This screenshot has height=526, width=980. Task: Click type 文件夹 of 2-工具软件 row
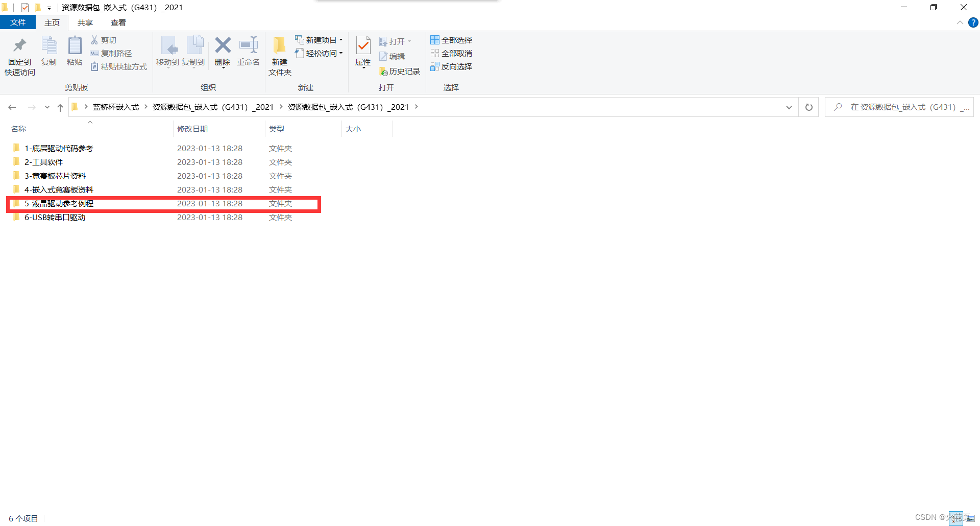280,162
